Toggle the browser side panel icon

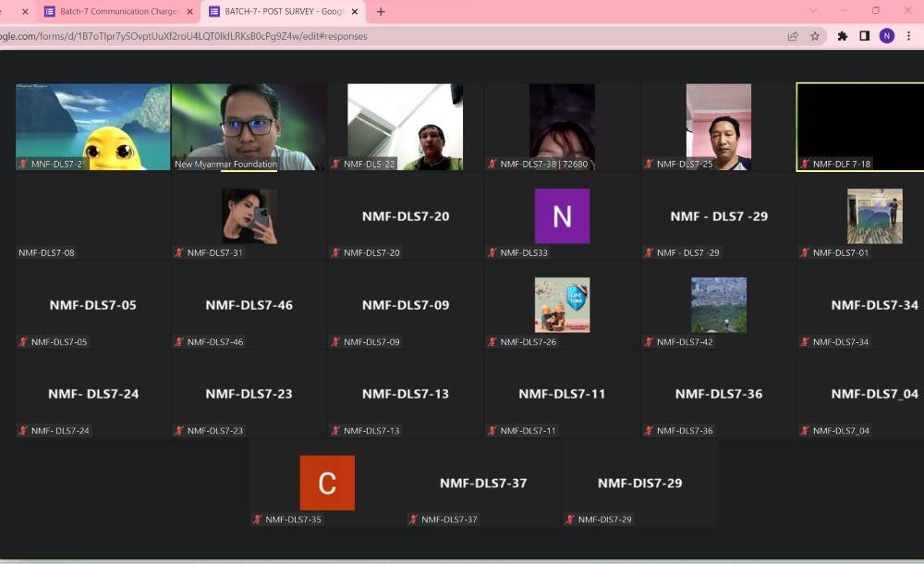[x=864, y=36]
